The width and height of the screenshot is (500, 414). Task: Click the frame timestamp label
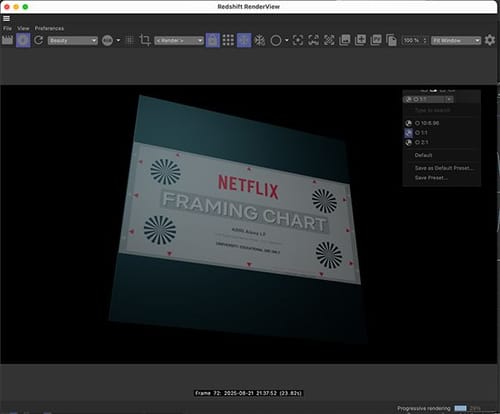click(x=248, y=393)
